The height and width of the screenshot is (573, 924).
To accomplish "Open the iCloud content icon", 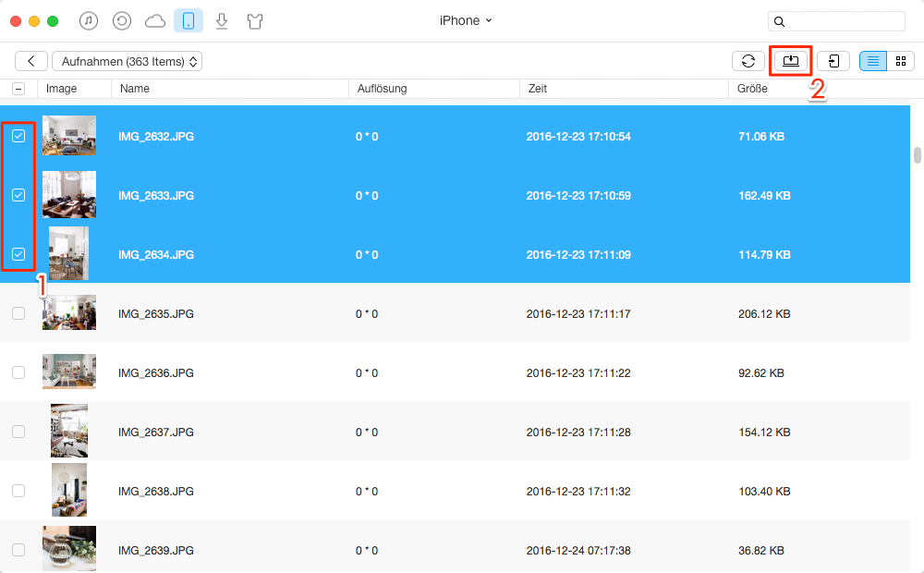I will (155, 22).
